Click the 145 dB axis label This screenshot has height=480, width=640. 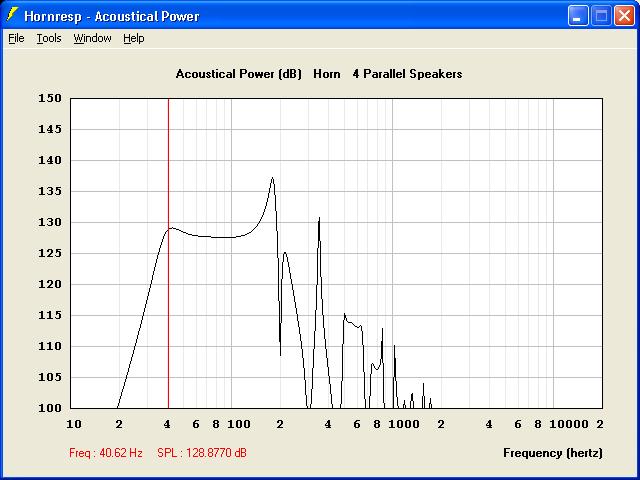50,129
